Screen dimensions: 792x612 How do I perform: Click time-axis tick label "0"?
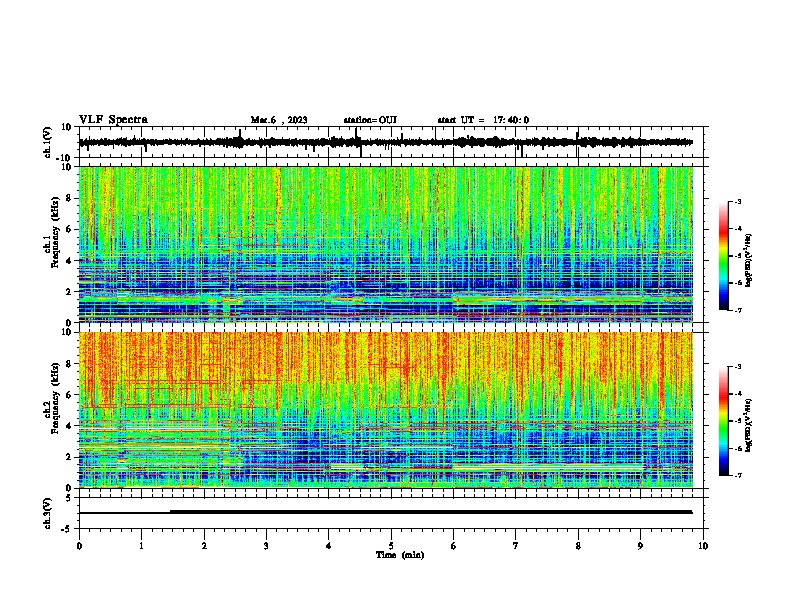tap(79, 546)
